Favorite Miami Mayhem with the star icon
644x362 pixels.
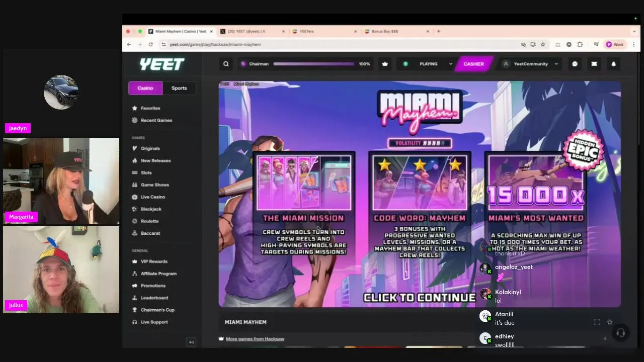(609, 322)
